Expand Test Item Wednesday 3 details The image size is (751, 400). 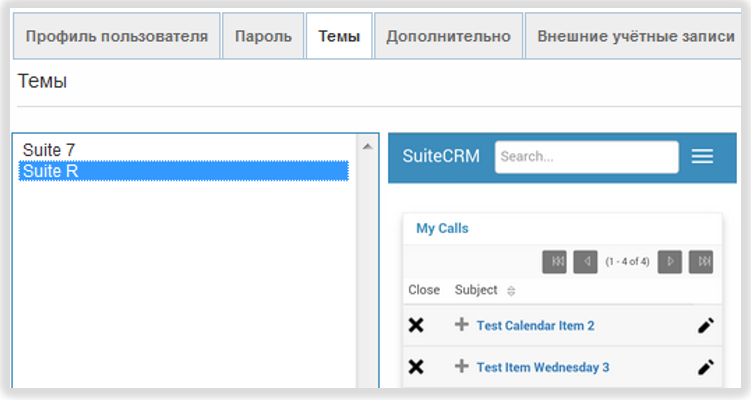point(461,367)
